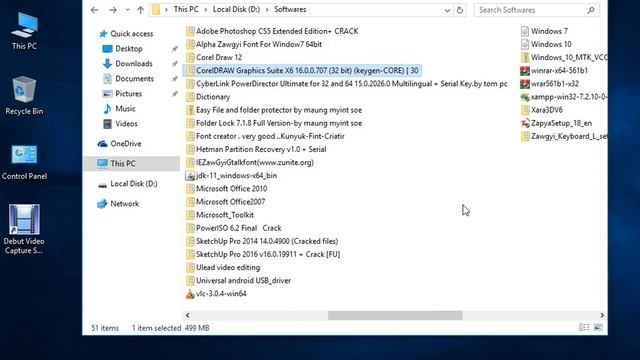This screenshot has width=640, height=360.
Task: Select CyberLink PowerDirector Ultimate folder
Action: [x=347, y=84]
